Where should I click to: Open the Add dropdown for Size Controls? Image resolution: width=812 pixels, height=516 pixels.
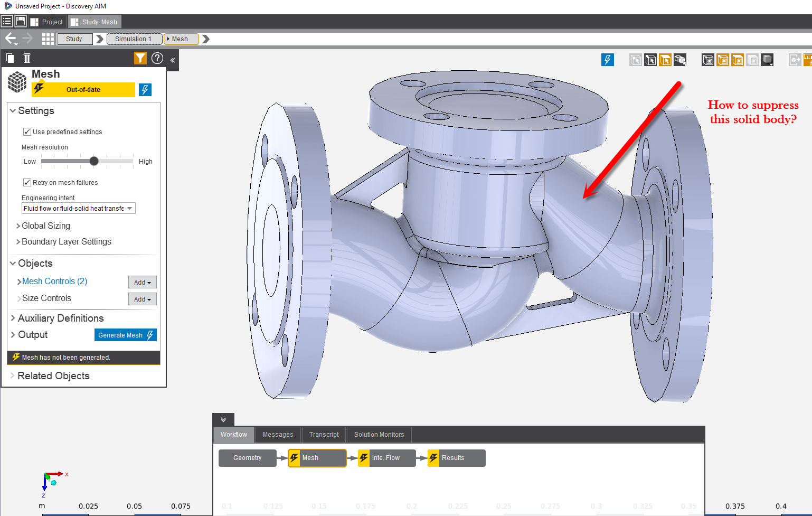click(142, 299)
